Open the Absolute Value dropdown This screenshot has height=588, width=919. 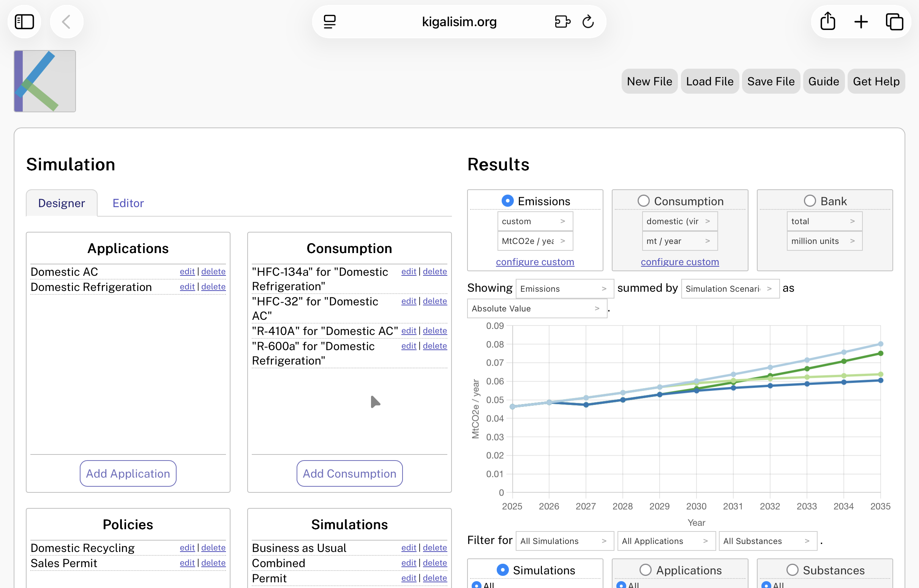[537, 308]
